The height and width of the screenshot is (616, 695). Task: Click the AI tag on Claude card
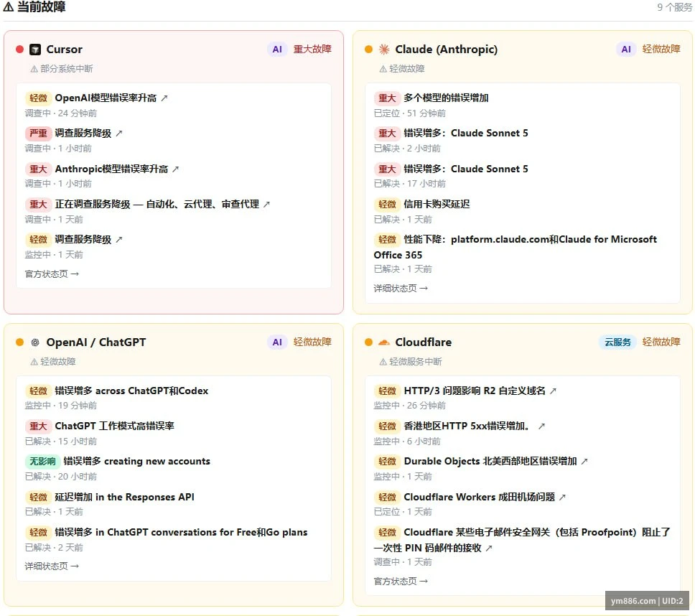pyautogui.click(x=626, y=50)
